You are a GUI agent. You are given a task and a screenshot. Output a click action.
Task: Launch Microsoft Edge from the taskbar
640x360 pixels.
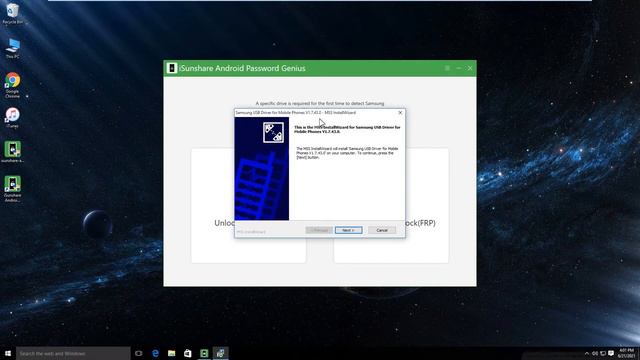(x=155, y=353)
